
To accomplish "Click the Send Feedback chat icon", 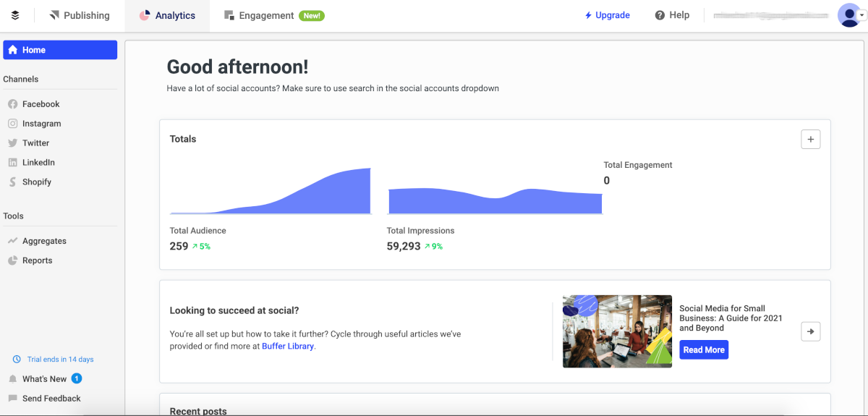I will (12, 399).
